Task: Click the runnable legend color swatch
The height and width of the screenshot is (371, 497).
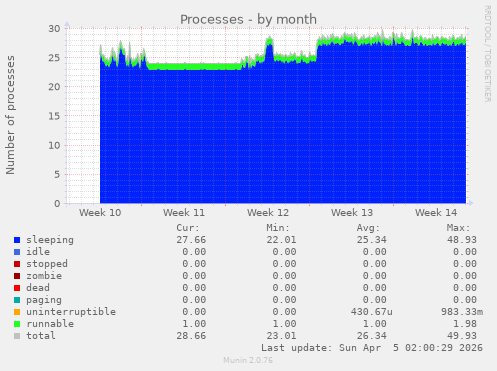Action: point(17,324)
